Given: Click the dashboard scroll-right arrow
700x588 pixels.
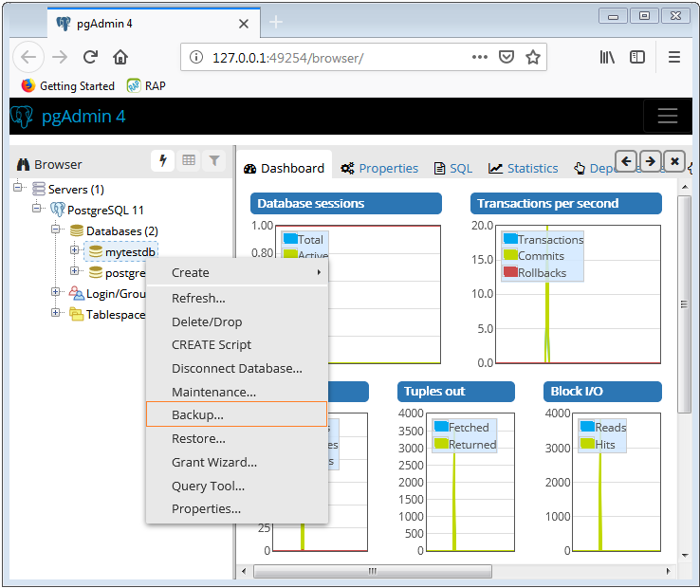Looking at the screenshot, I should [669, 571].
